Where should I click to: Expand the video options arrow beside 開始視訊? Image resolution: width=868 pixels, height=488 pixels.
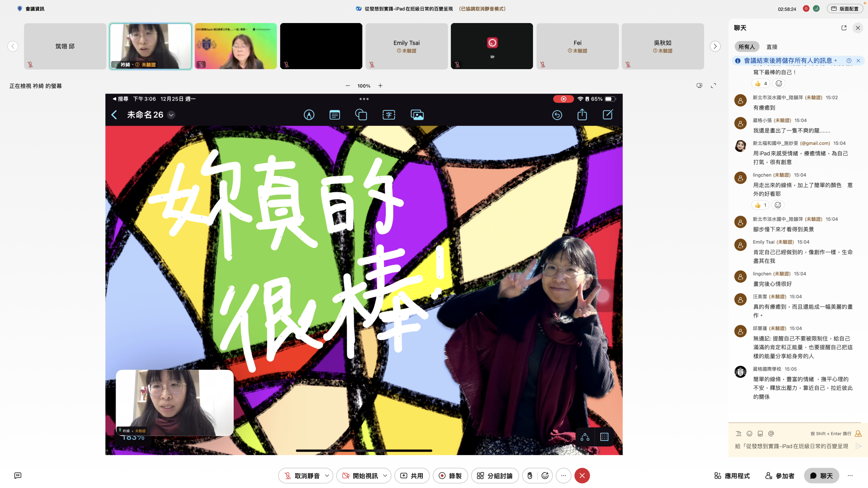385,475
